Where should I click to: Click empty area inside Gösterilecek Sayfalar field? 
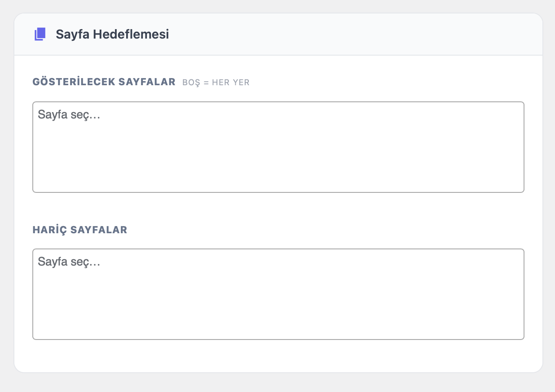[x=314, y=161]
